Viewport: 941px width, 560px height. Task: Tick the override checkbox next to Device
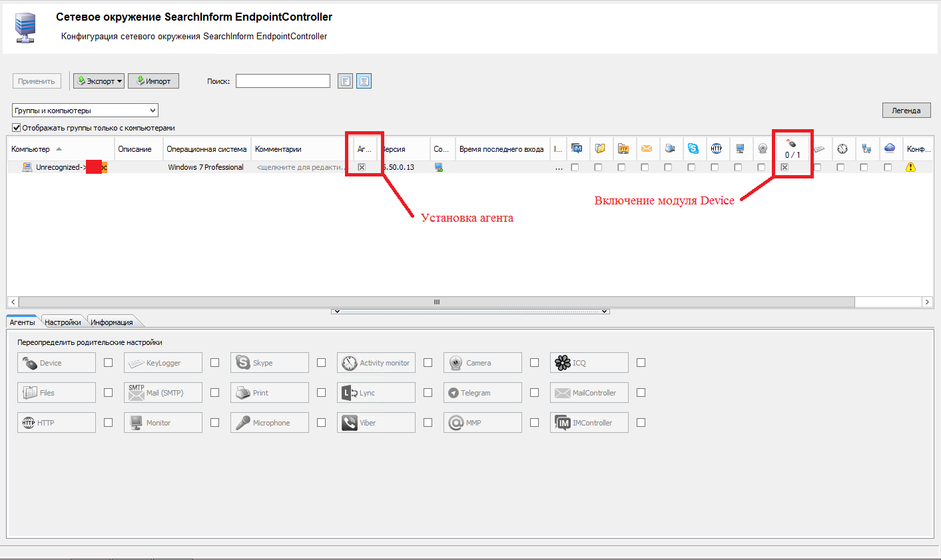[x=109, y=363]
